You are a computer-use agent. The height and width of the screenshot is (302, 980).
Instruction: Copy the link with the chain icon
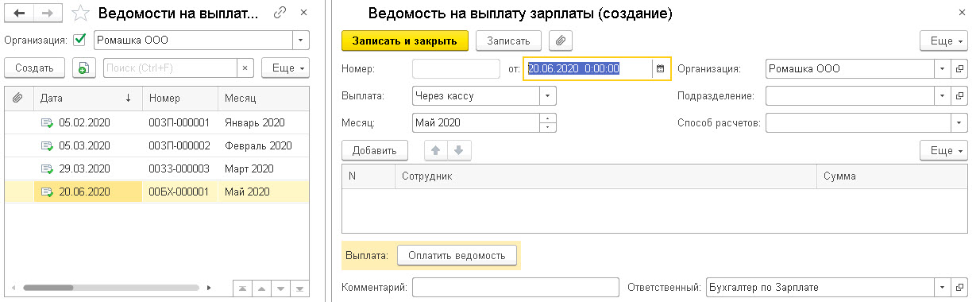tap(280, 13)
